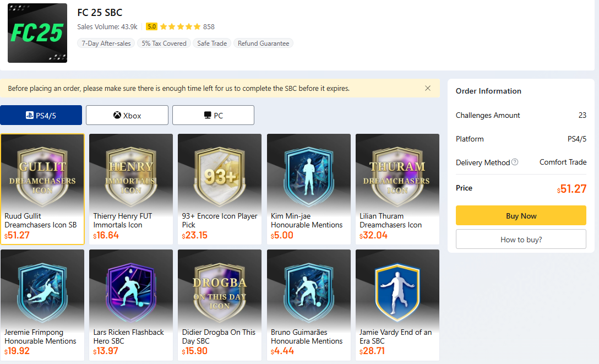Click the $19.92 Frimpong card price
The width and height of the screenshot is (599, 364).
coord(17,351)
